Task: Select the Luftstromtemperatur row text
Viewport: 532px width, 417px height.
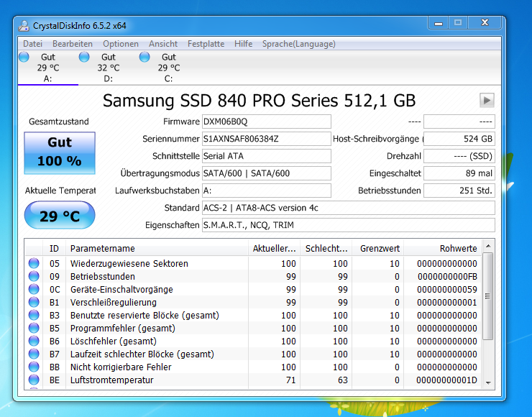Action: pos(112,380)
